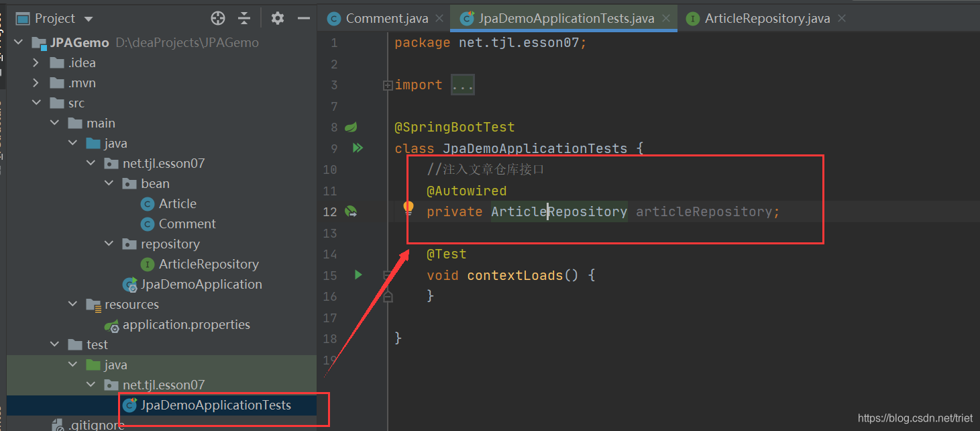980x431 pixels.
Task: Click the src folder name
Action: pyautogui.click(x=76, y=103)
